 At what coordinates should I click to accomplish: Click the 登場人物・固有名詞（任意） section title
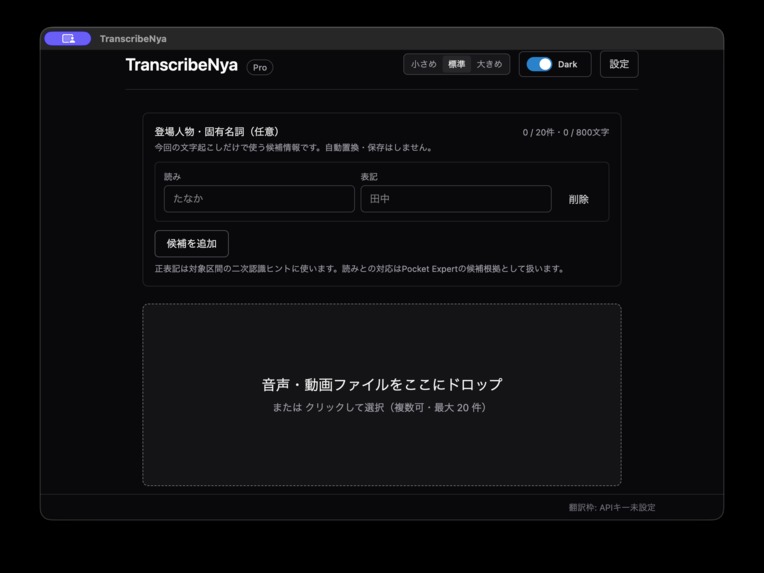pos(217,132)
